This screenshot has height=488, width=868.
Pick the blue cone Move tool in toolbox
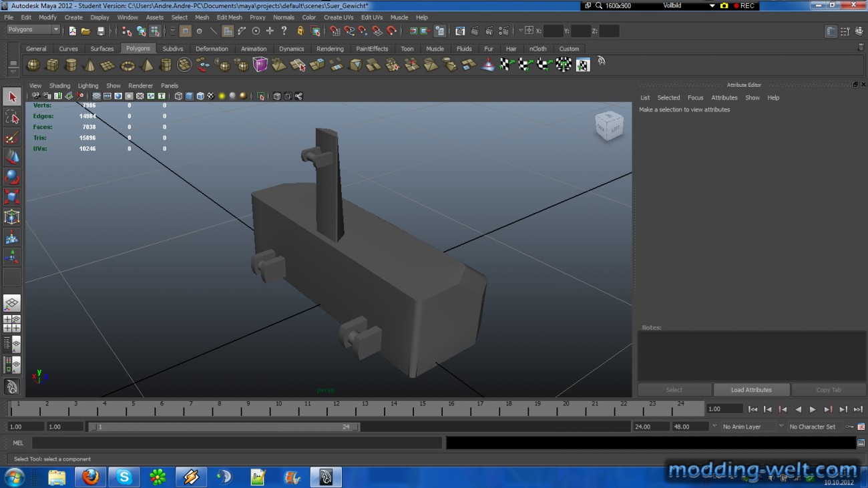tap(12, 158)
